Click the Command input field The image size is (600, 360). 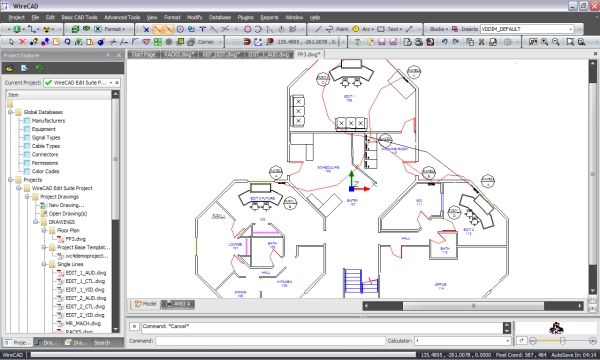(270, 340)
